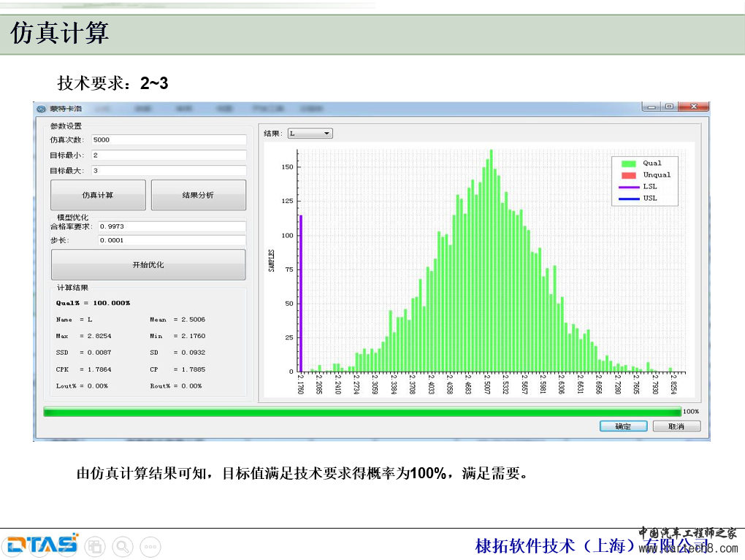Click the SSD = 0.0087 value
The height and width of the screenshot is (560, 745).
(x=83, y=353)
